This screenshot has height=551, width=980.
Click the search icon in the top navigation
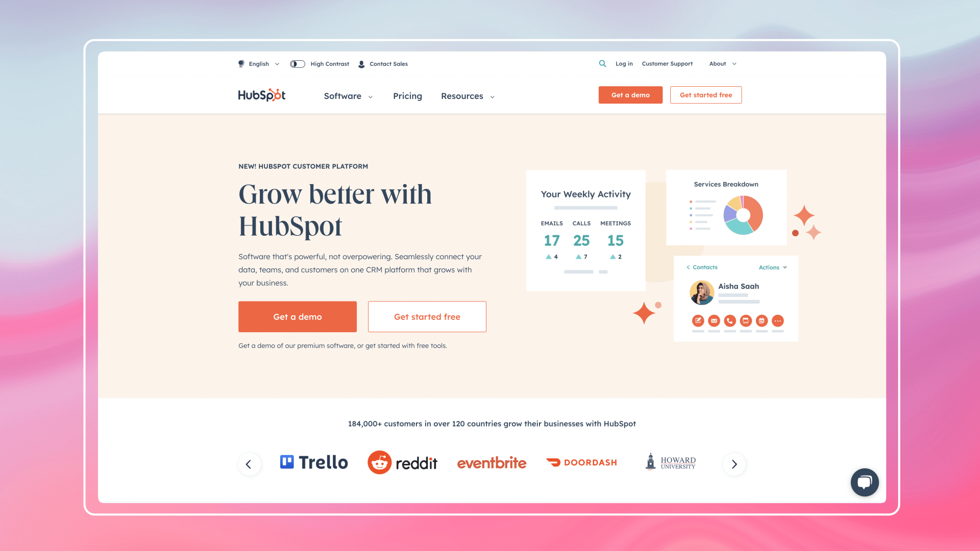pos(602,63)
